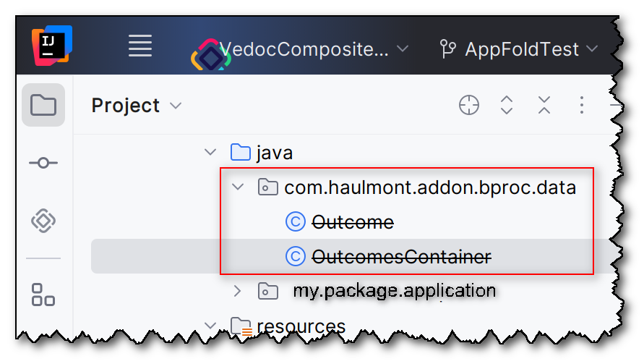Expand the my.package.application package
Screen dimensions: 644x364
(x=237, y=291)
